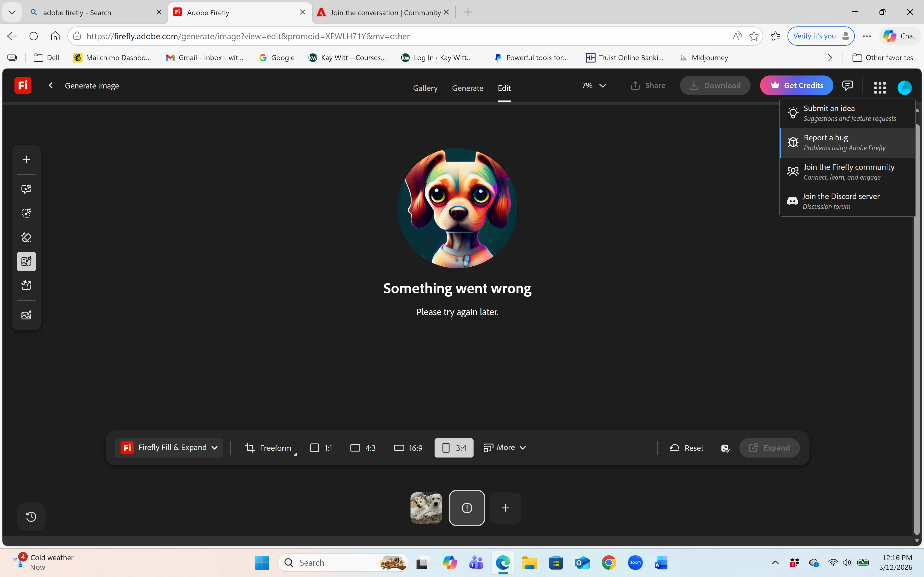Select the generative expand tool icon
924x577 pixels.
click(26, 261)
